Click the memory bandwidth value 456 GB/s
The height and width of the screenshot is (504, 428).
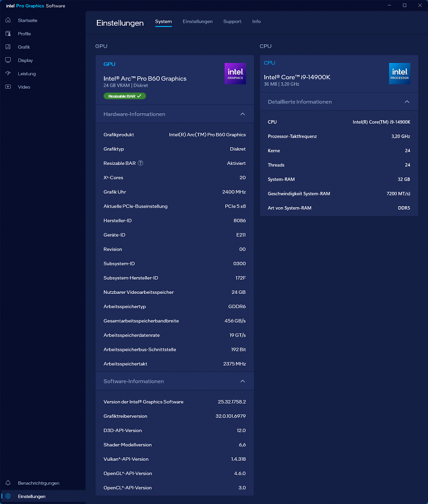click(235, 321)
